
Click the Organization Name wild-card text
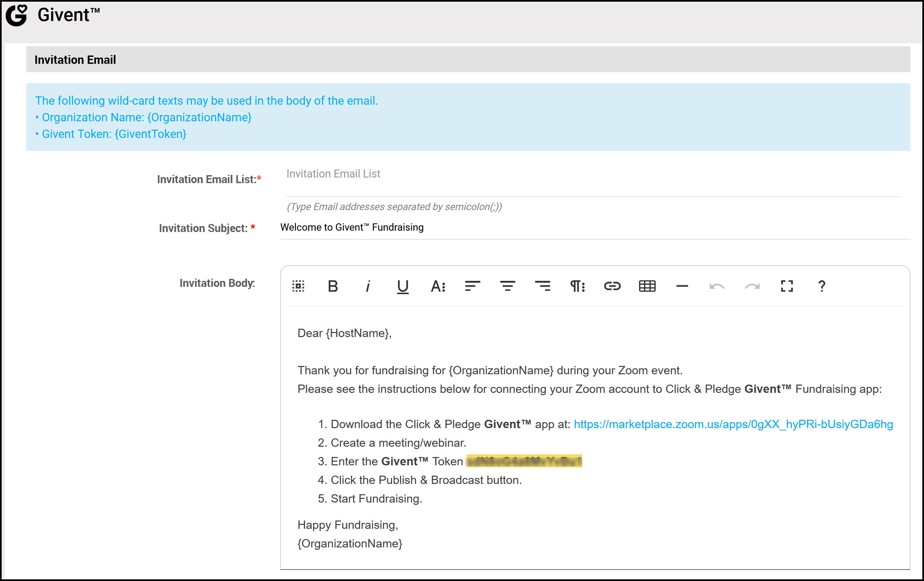(x=144, y=117)
